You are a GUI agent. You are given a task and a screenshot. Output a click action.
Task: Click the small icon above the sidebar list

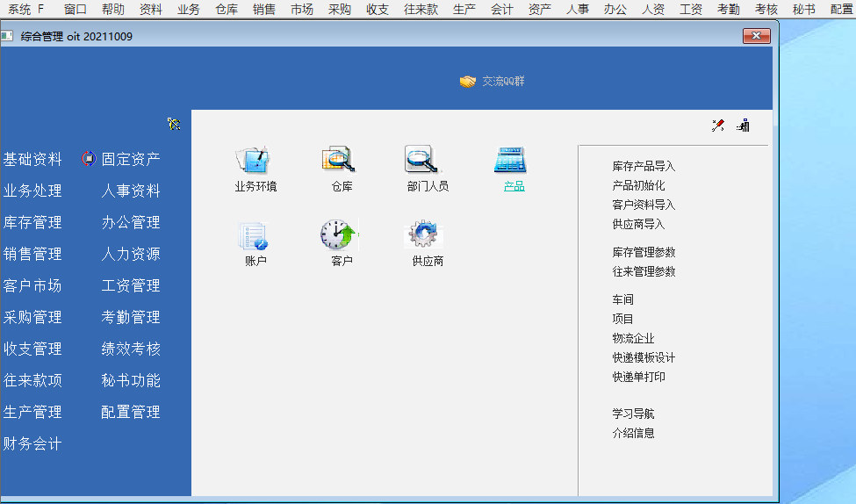(x=174, y=124)
